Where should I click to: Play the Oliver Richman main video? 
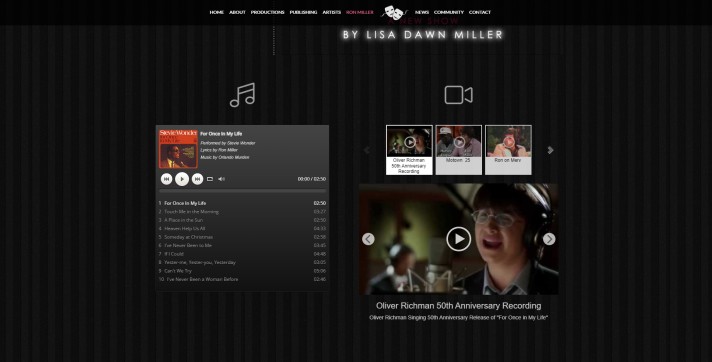(459, 239)
